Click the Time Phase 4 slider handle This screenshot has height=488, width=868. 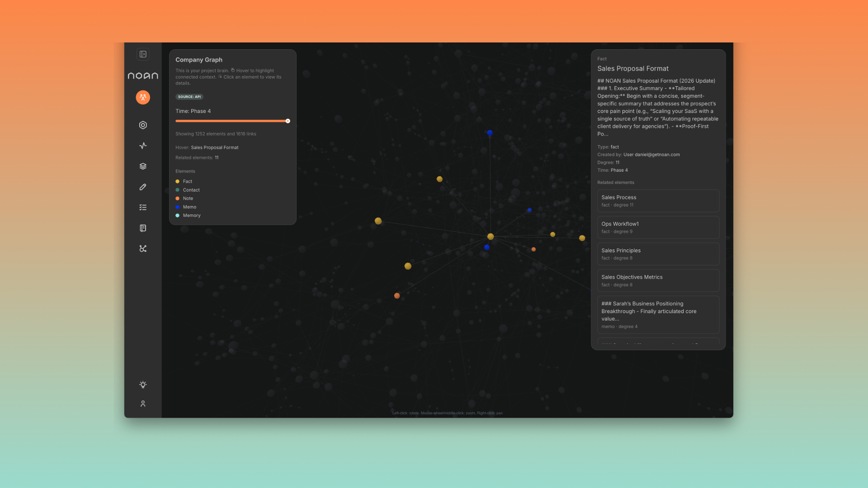pos(288,121)
